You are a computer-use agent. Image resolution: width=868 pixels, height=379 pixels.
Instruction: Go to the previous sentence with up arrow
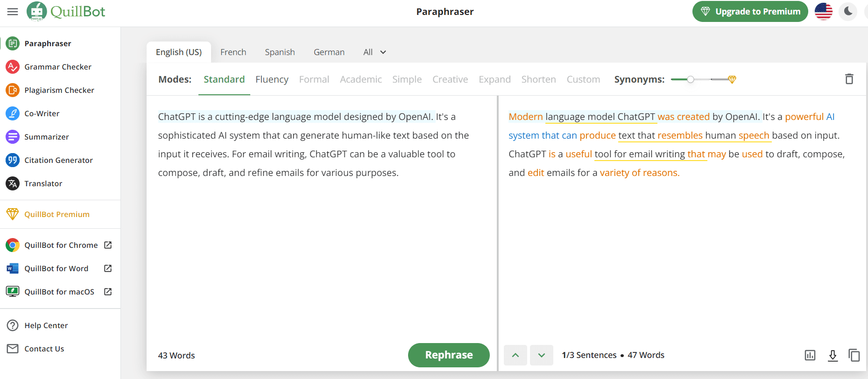point(515,355)
